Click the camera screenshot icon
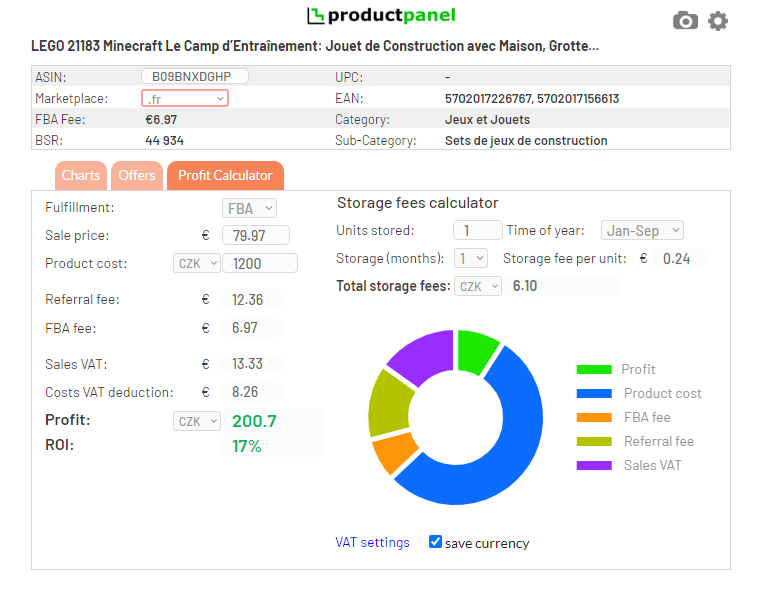 (x=685, y=21)
